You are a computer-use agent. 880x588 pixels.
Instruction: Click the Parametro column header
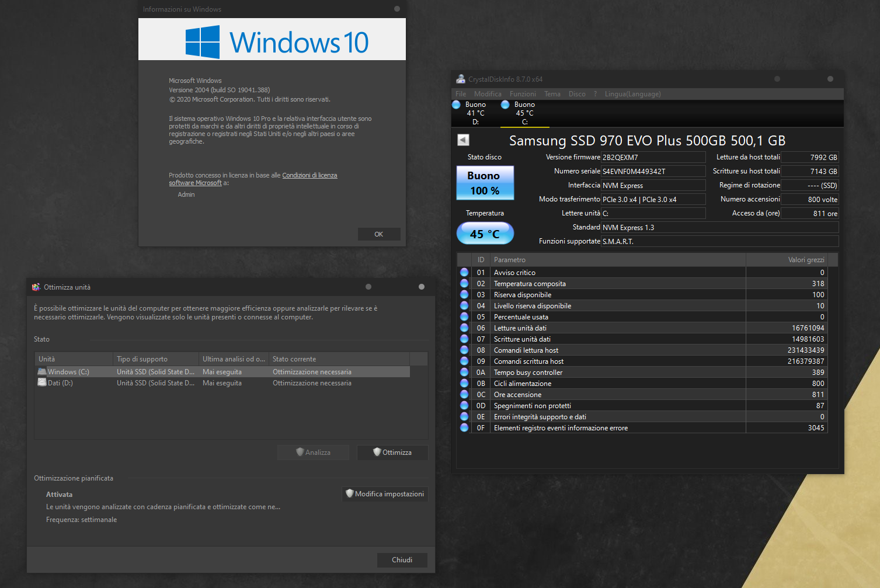pos(618,260)
